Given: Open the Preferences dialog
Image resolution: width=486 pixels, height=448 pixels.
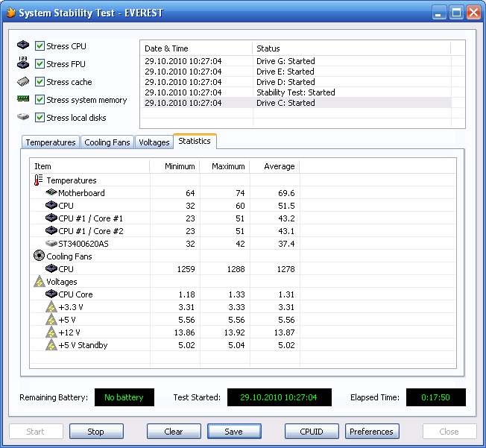Looking at the screenshot, I should point(371,432).
